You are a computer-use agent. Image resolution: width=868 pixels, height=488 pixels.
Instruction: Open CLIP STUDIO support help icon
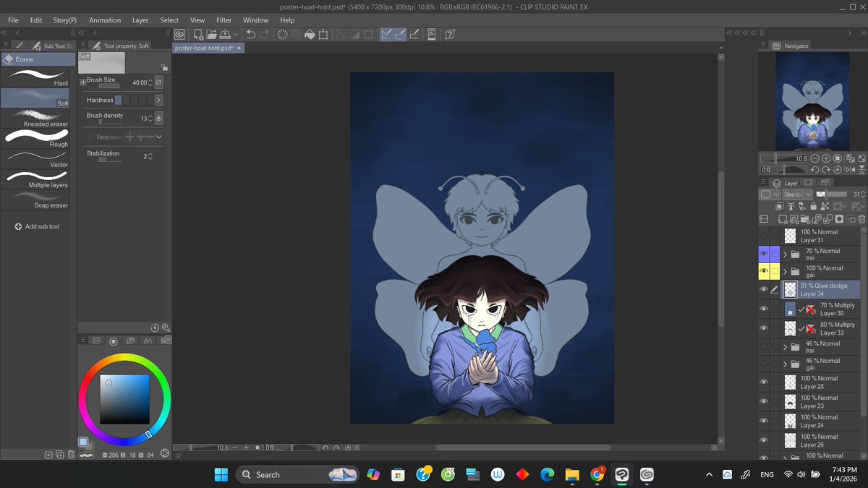450,34
